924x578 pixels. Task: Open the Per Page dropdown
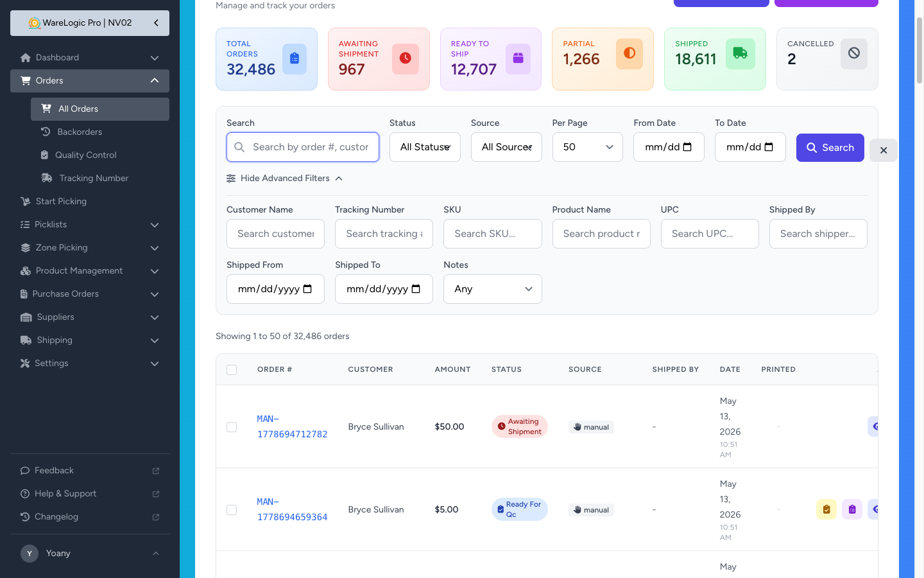pos(588,147)
